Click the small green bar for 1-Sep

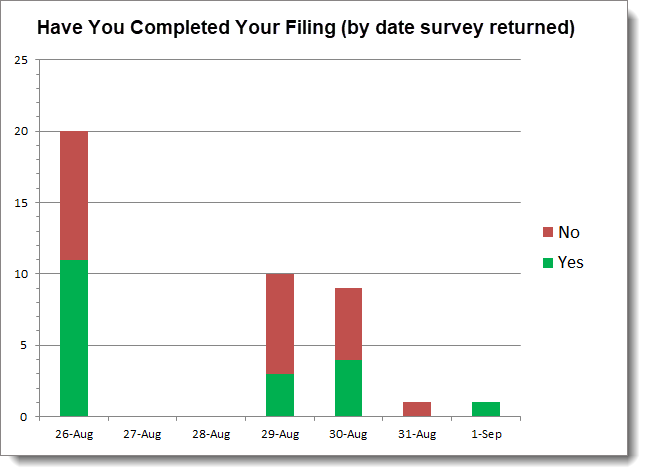pos(486,409)
